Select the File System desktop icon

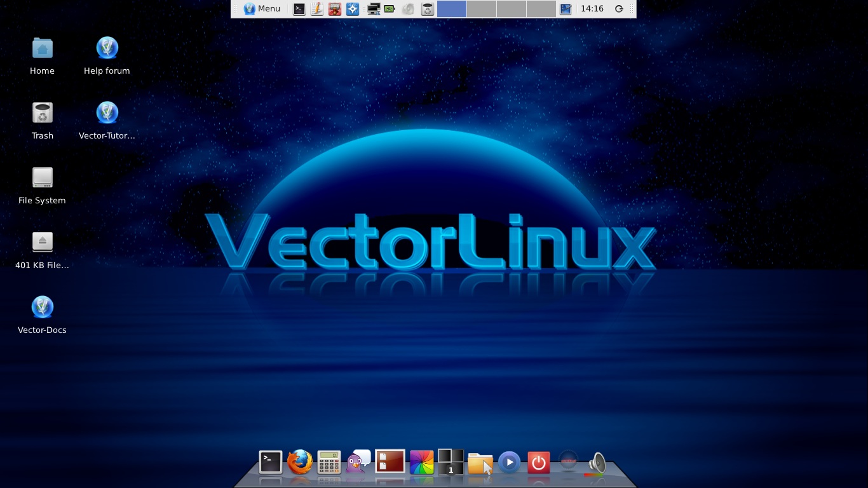pyautogui.click(x=43, y=177)
